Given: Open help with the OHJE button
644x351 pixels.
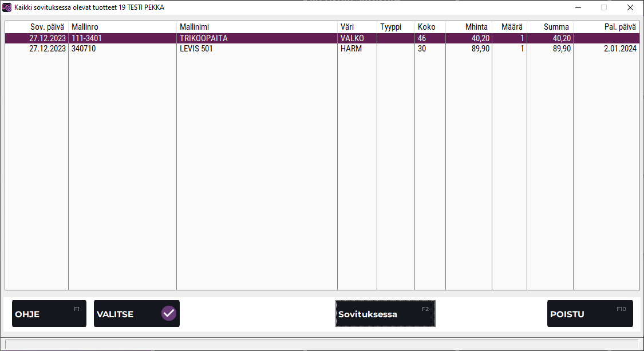Looking at the screenshot, I should click(49, 314).
